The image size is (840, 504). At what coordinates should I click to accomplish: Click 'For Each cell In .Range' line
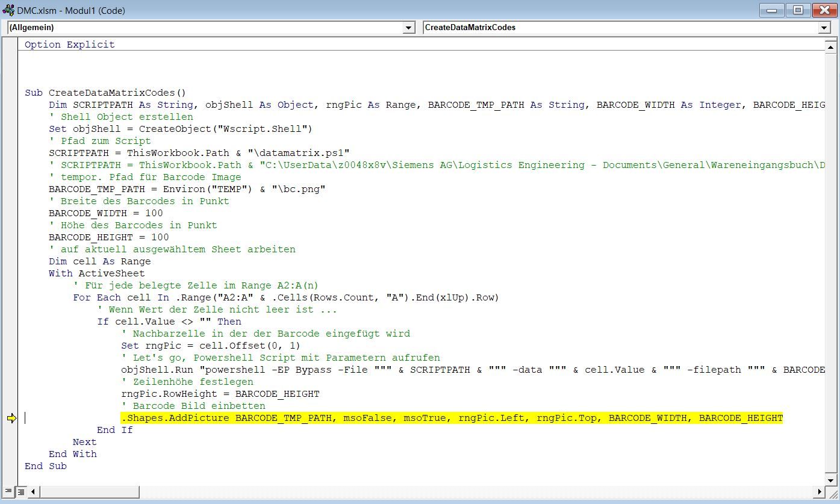point(286,297)
